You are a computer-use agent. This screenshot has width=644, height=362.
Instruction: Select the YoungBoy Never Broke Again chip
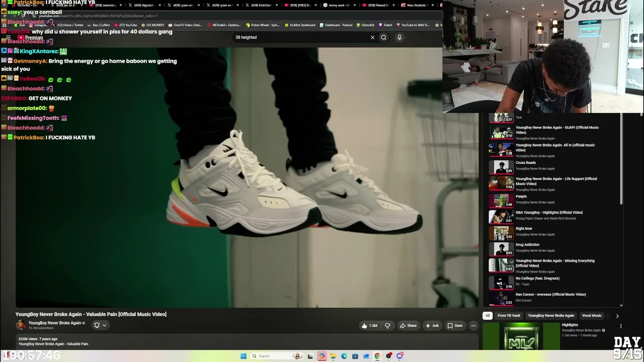[551, 316]
